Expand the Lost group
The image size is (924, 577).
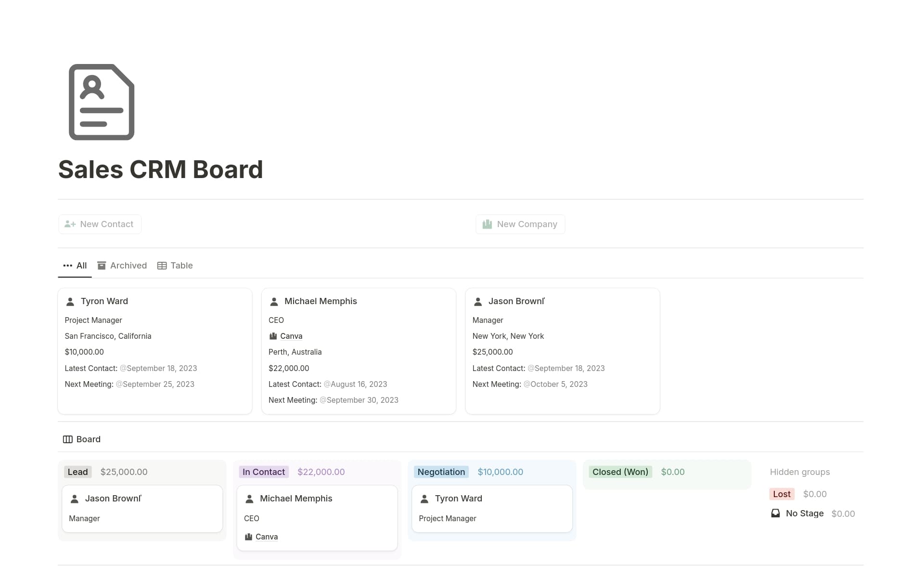[x=781, y=494]
